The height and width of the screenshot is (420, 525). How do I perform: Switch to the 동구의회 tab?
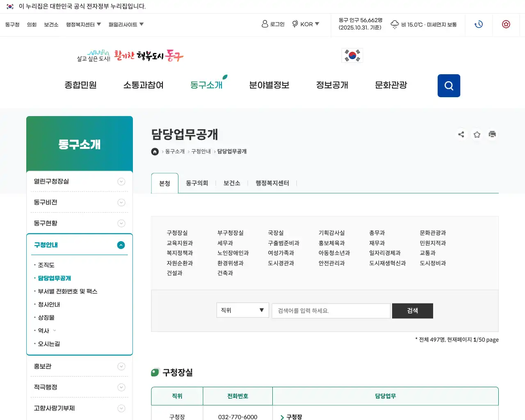[197, 183]
